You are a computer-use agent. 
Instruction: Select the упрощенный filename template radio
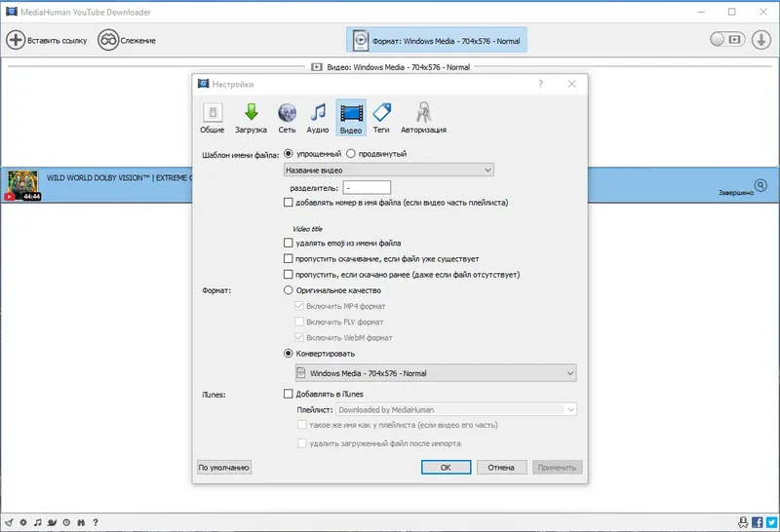pyautogui.click(x=288, y=154)
